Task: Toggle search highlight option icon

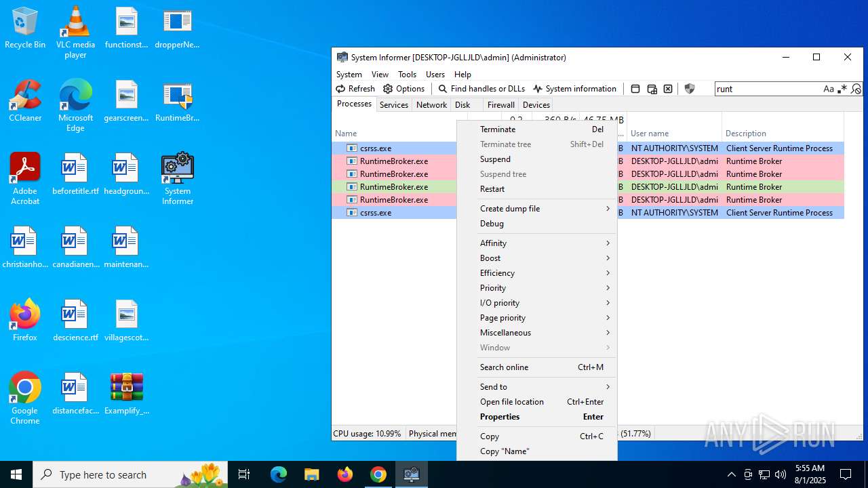Action: tap(856, 89)
